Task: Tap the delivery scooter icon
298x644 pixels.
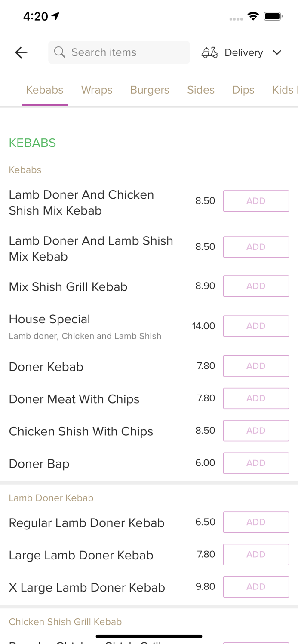Action: pos(209,52)
